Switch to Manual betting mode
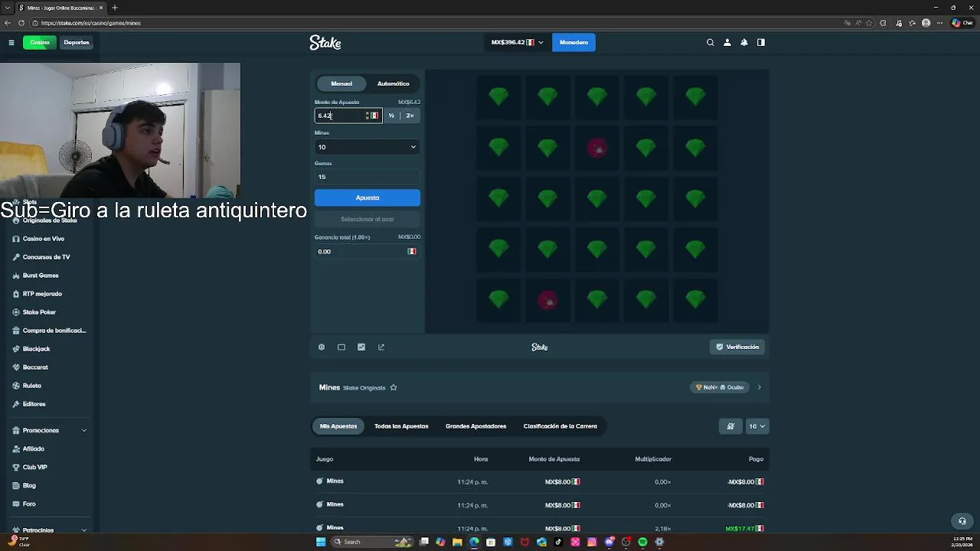Screen dimensions: 980x551 coord(341,83)
